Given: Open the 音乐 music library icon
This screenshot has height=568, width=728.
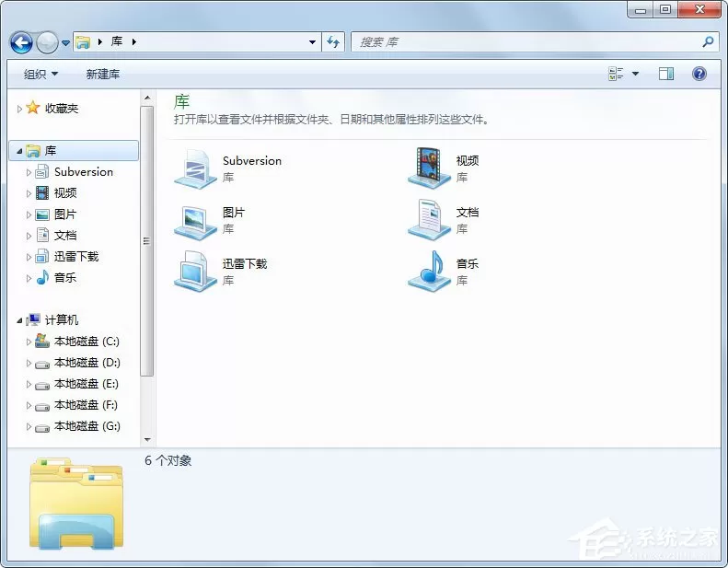Looking at the screenshot, I should coord(429,272).
